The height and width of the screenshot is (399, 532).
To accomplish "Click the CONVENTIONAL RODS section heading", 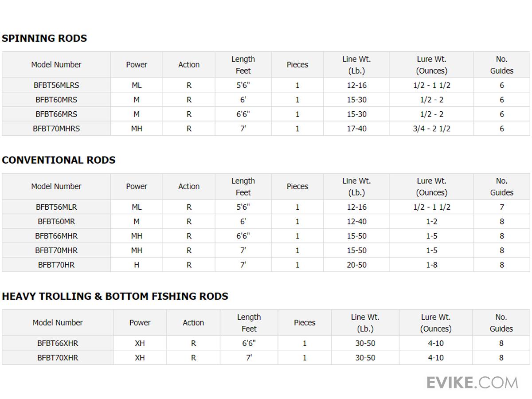I will [x=59, y=160].
